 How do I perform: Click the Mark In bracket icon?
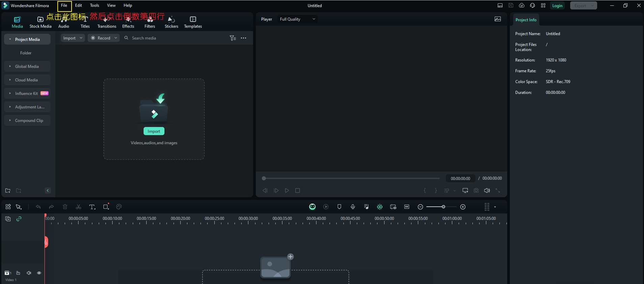tap(425, 191)
